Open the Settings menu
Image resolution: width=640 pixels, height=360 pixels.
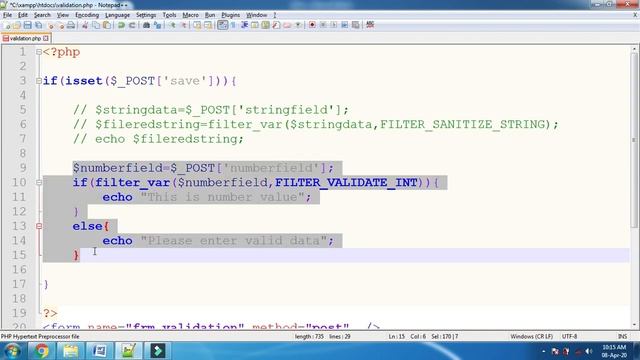point(146,15)
